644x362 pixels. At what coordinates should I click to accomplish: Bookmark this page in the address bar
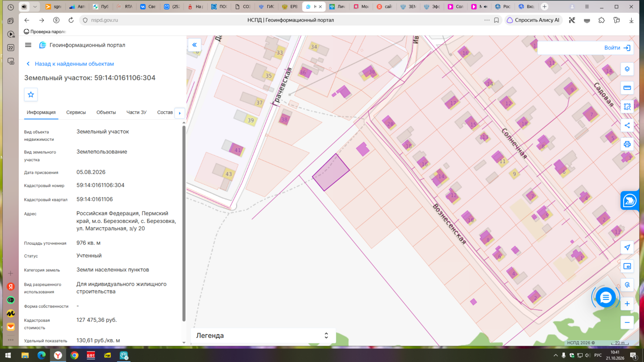click(x=496, y=20)
